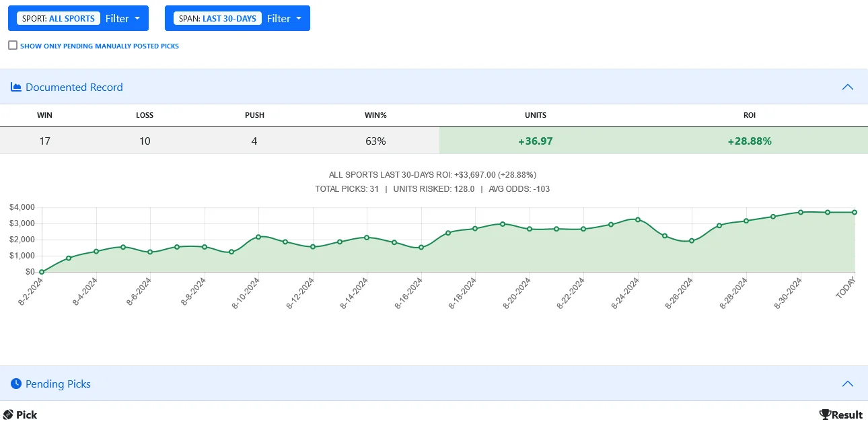
Task: Click the +28.88% ROI value cell
Action: (750, 141)
